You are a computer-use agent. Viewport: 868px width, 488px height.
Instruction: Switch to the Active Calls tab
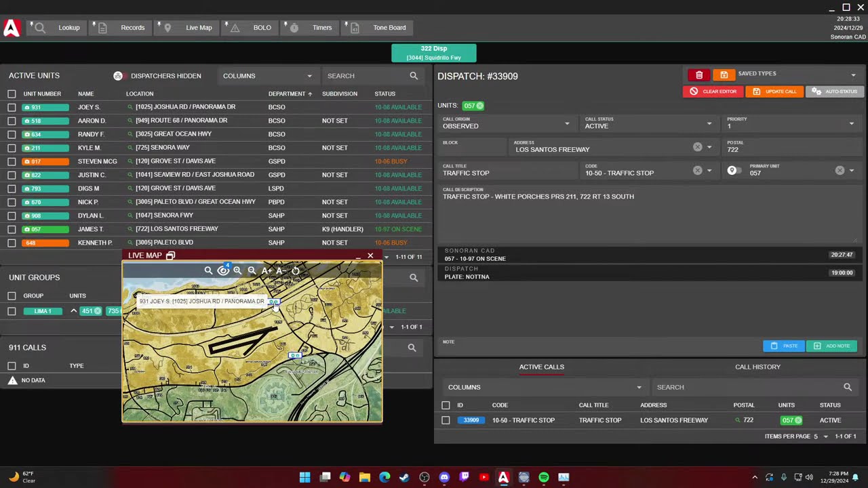point(541,367)
